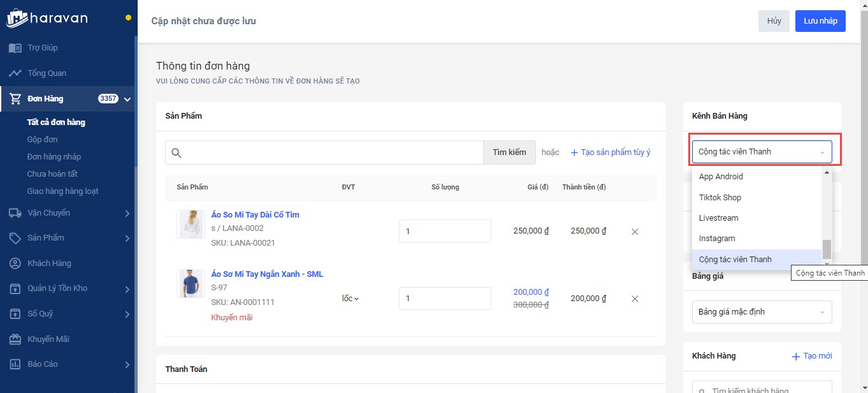The width and height of the screenshot is (868, 393).
Task: Click the Vận Chuyển truck icon
Action: click(x=15, y=213)
